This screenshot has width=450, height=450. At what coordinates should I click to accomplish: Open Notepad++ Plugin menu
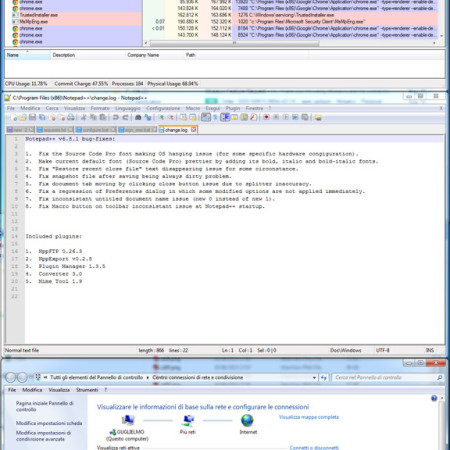click(233, 108)
